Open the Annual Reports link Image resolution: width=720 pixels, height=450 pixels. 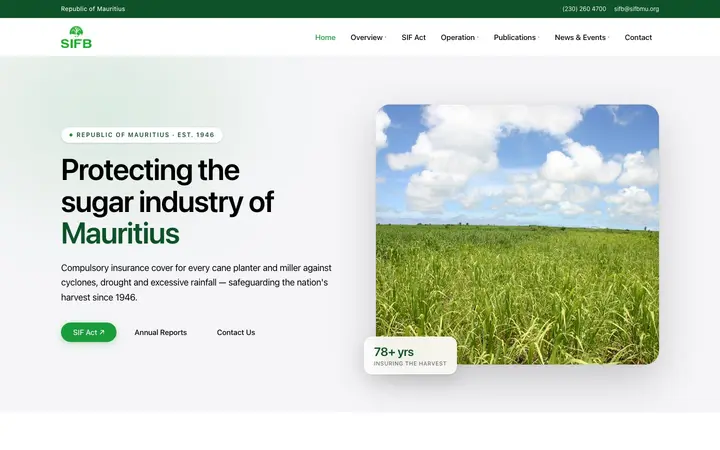tap(161, 332)
